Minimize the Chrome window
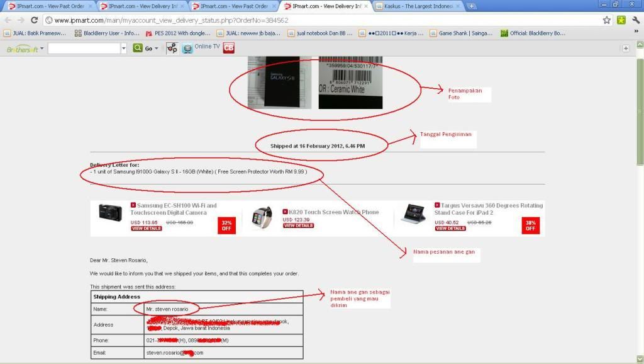This screenshot has height=364, width=644. [x=604, y=4]
